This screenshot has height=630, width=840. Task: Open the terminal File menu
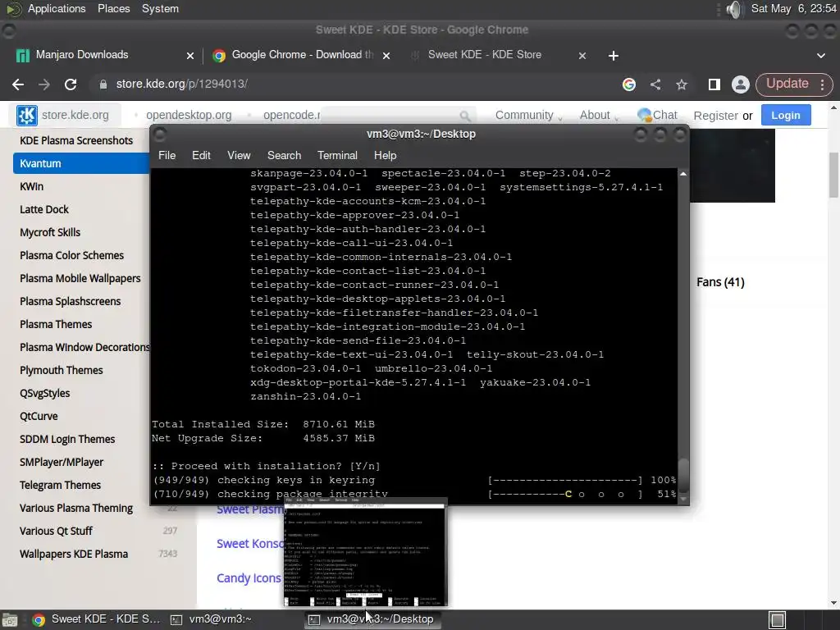(167, 155)
